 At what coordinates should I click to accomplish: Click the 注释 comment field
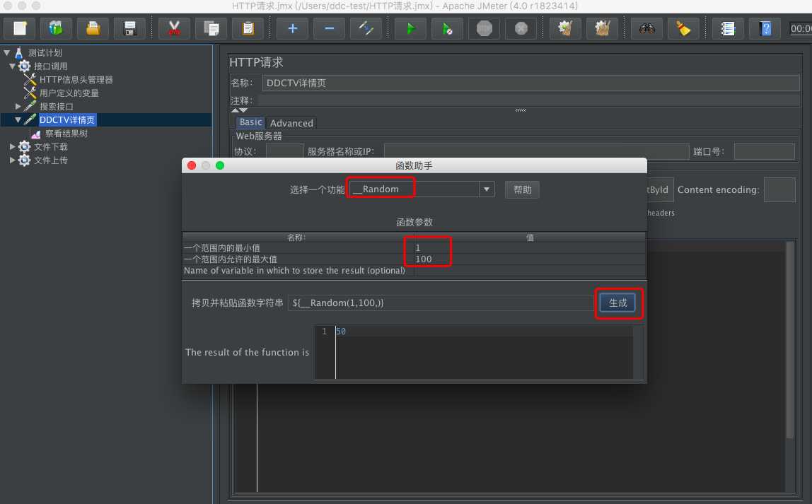pyautogui.click(x=528, y=100)
